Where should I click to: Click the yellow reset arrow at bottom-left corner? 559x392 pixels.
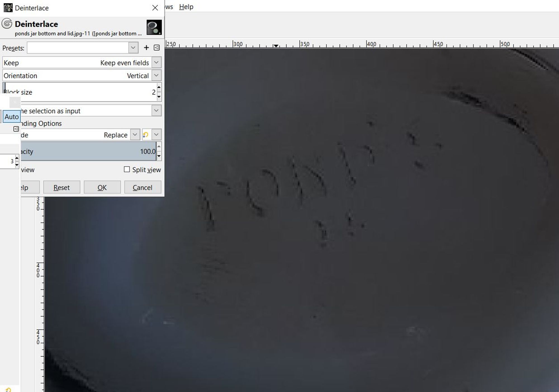click(8, 389)
